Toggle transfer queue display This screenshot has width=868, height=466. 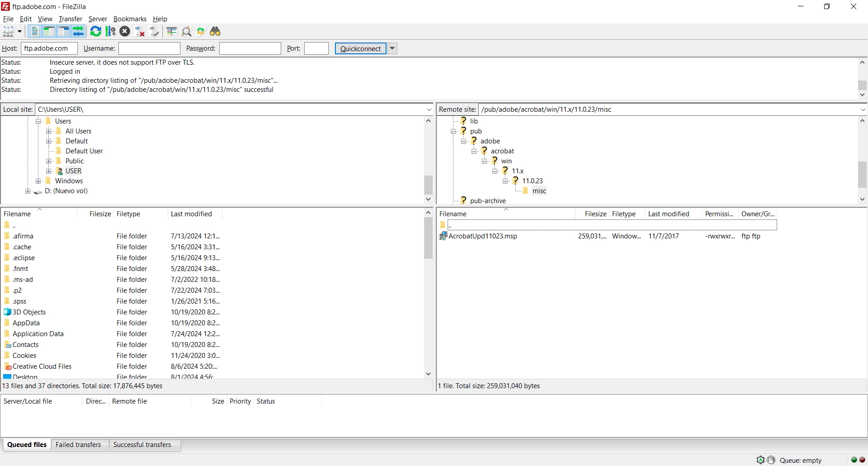(78, 31)
